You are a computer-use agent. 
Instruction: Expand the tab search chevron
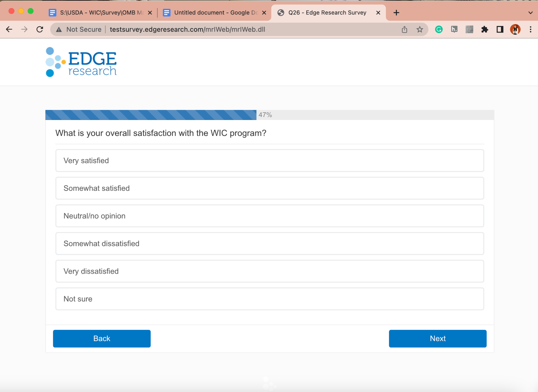pos(530,13)
